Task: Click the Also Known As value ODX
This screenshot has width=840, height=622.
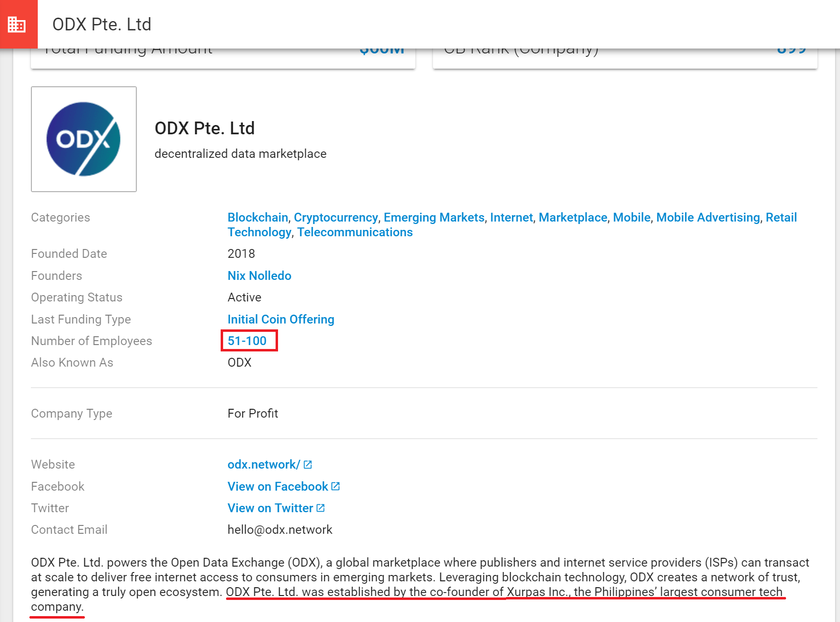Action: pos(239,363)
